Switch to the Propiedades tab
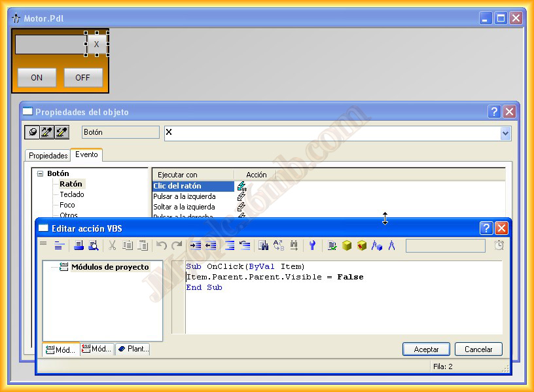Image resolution: width=534 pixels, height=392 pixels. 48,156
